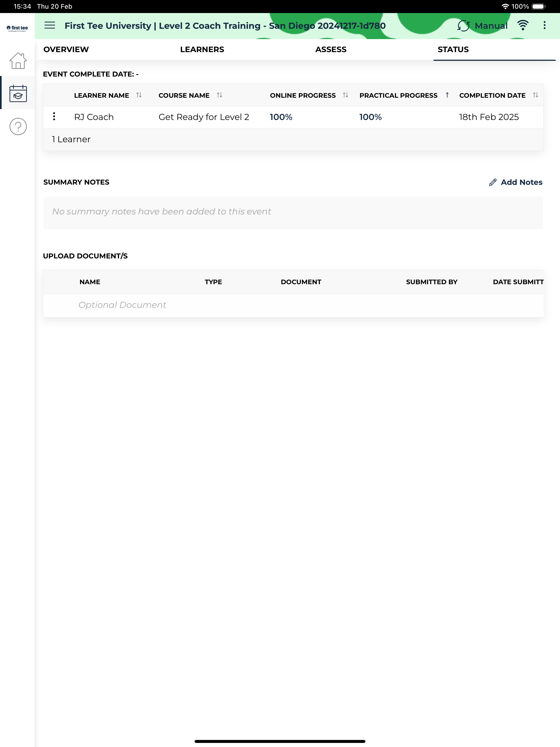Open the header three-dot overflow menu
Image resolution: width=560 pixels, height=747 pixels.
544,25
